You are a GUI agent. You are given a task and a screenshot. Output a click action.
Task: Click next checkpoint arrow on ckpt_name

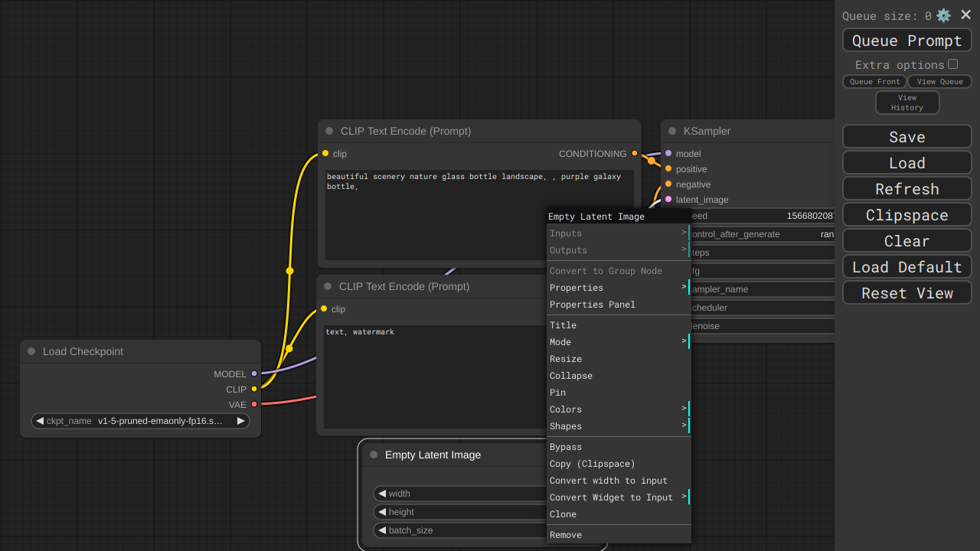(240, 421)
